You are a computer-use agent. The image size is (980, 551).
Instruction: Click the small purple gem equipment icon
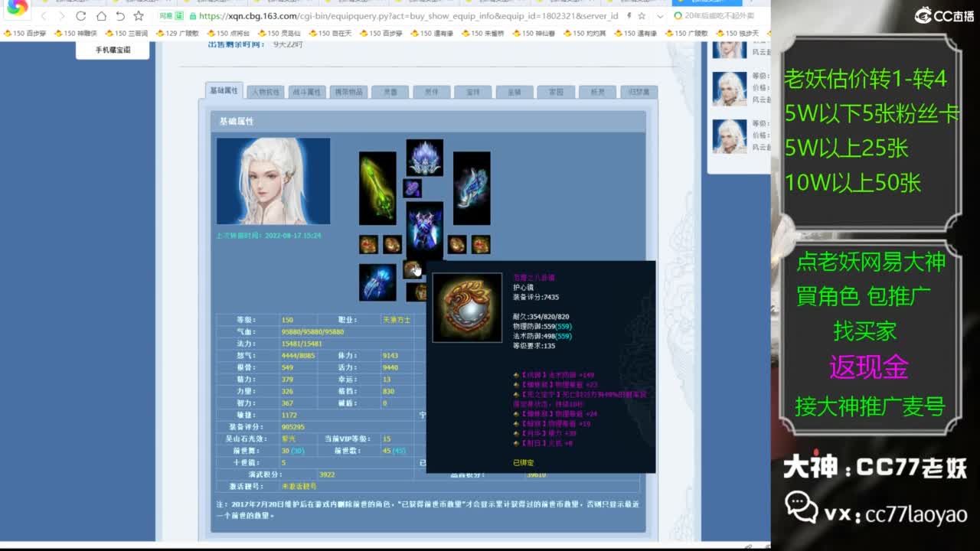pos(413,188)
